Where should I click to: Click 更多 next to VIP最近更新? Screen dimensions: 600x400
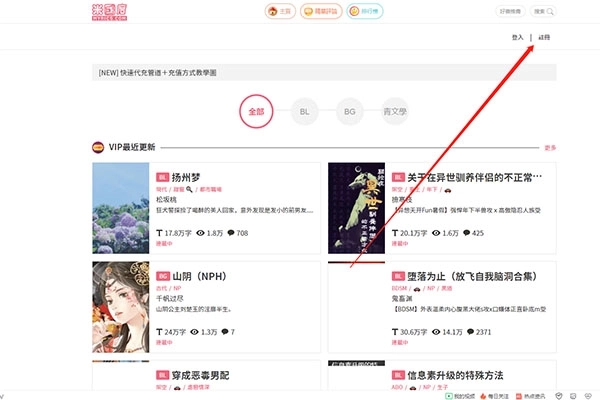[550, 147]
